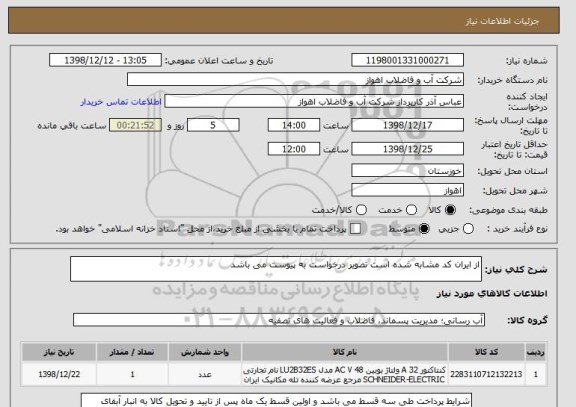Click the تاریخ نیاز column header
Screen dimensions: 576x407
tap(59, 352)
